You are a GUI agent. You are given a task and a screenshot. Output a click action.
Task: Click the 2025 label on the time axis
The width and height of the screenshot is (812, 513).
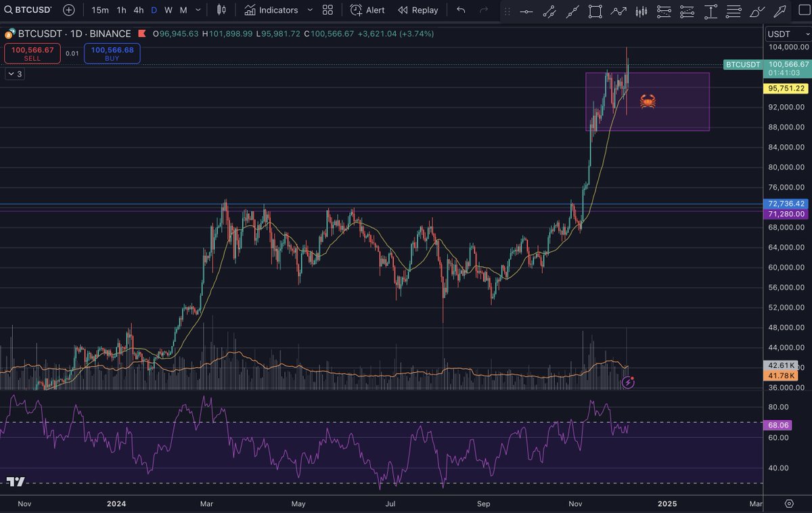click(x=667, y=504)
